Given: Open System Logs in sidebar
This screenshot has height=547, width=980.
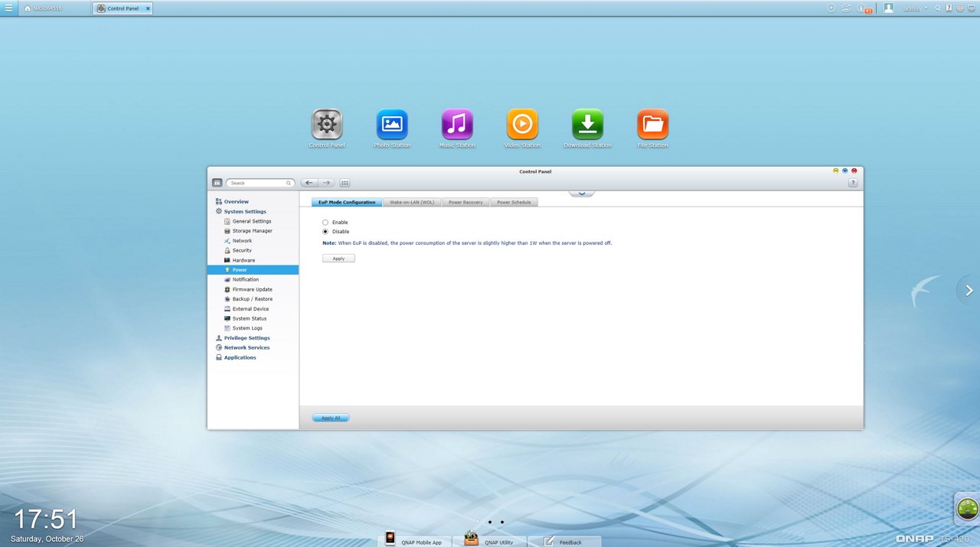Looking at the screenshot, I should [x=247, y=328].
